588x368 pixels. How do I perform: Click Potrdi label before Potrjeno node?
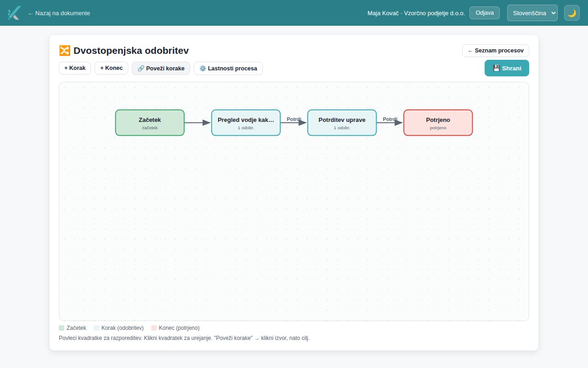[390, 119]
